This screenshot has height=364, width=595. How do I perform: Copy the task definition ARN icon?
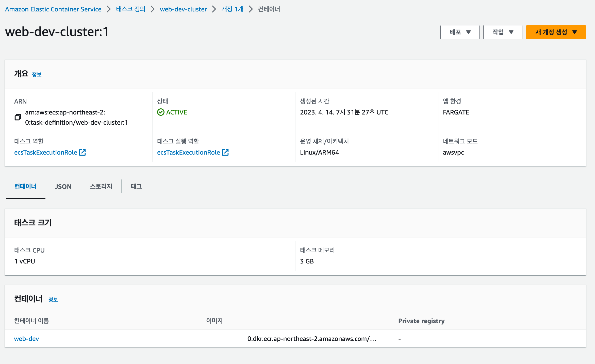(x=18, y=117)
